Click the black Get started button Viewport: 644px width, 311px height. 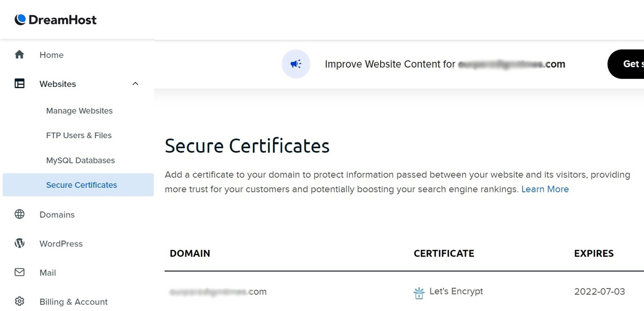[626, 64]
